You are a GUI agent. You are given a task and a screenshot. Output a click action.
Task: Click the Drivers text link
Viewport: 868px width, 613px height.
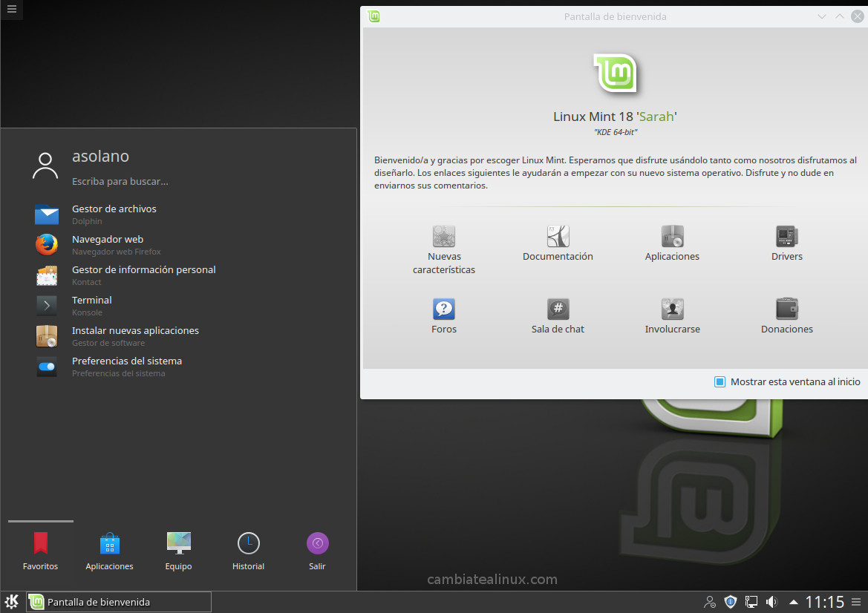pyautogui.click(x=786, y=256)
